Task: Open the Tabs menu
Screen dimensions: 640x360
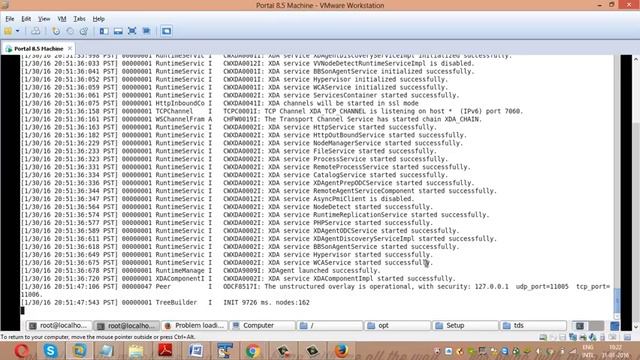Action: click(79, 19)
